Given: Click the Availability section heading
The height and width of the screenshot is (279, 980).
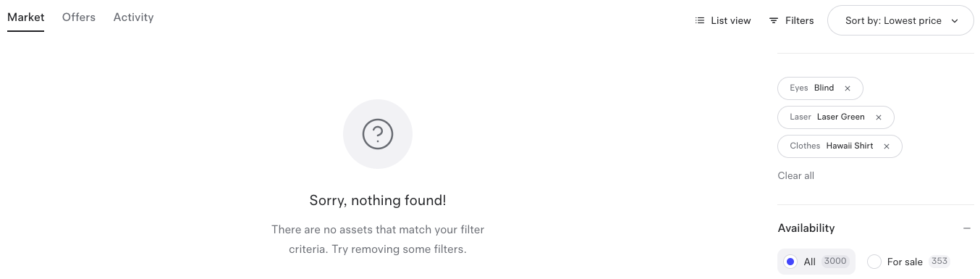Looking at the screenshot, I should [x=806, y=228].
